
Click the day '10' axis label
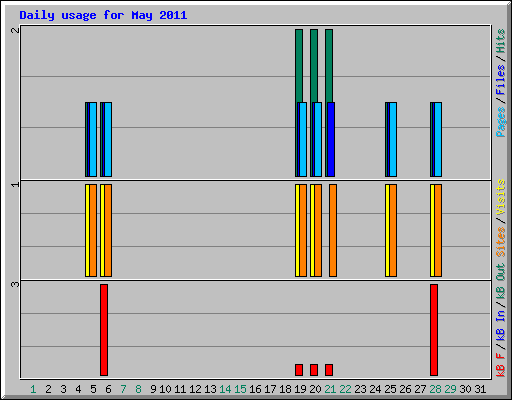(165, 389)
